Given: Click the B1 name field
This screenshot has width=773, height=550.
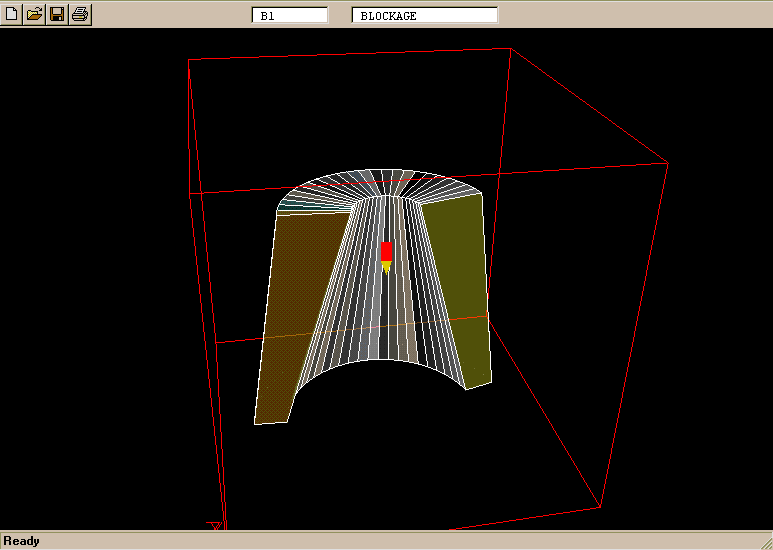Looking at the screenshot, I should (290, 16).
